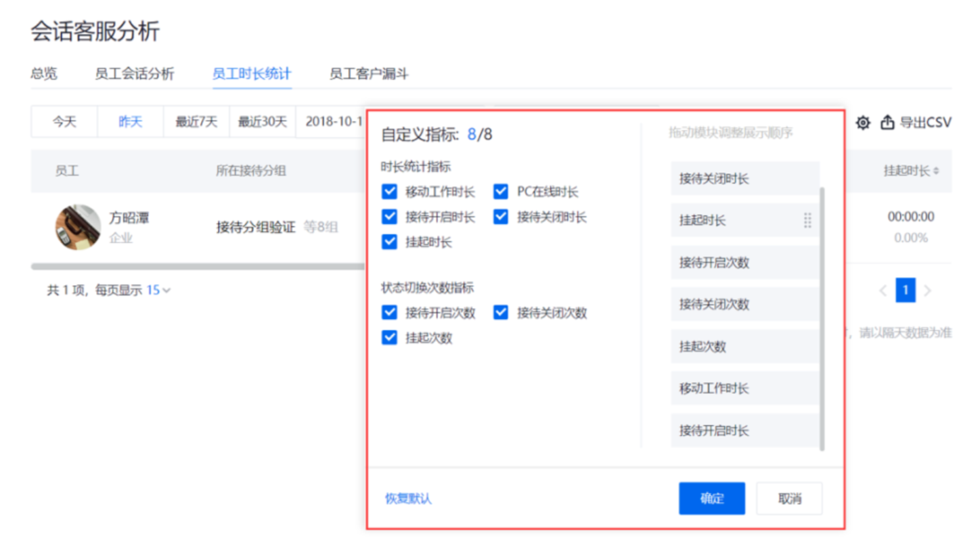980x543 pixels.
Task: Click the 2018-10-1 date input field
Action: 332,122
